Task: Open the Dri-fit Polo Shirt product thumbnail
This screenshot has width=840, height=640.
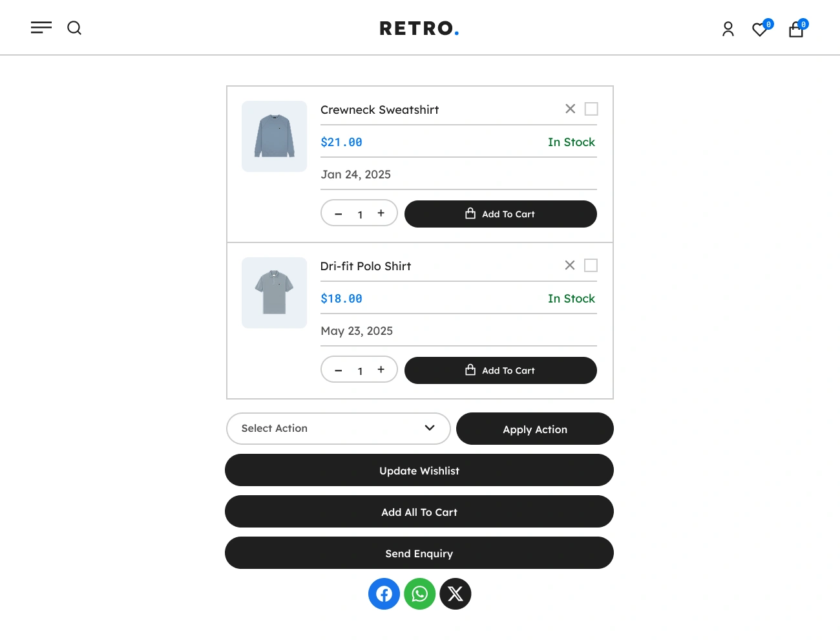Action: click(x=275, y=293)
